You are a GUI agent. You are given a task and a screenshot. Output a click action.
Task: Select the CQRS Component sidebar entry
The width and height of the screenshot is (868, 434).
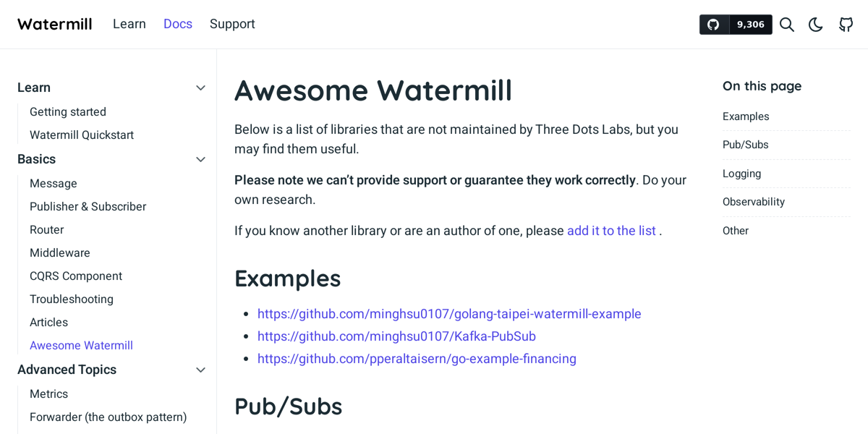coord(76,276)
